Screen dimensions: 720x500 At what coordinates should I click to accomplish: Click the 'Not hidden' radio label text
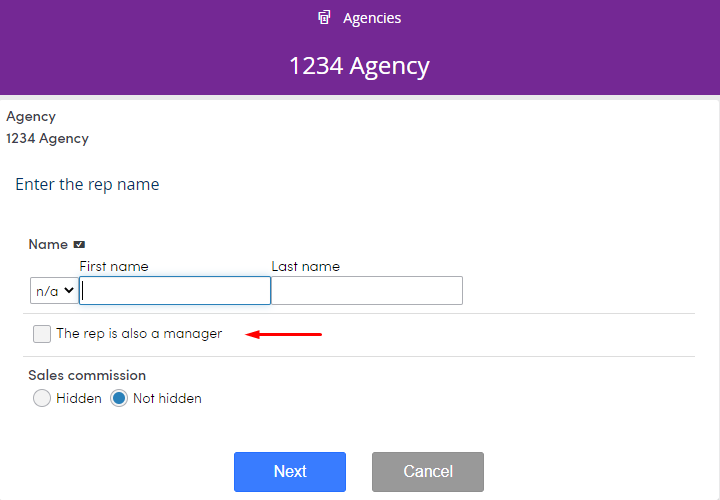[167, 398]
